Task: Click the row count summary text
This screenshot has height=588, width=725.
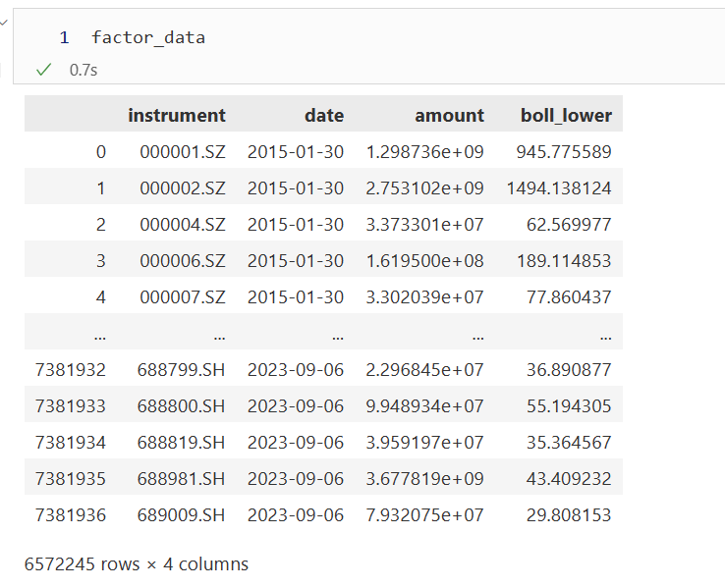Action: [137, 564]
